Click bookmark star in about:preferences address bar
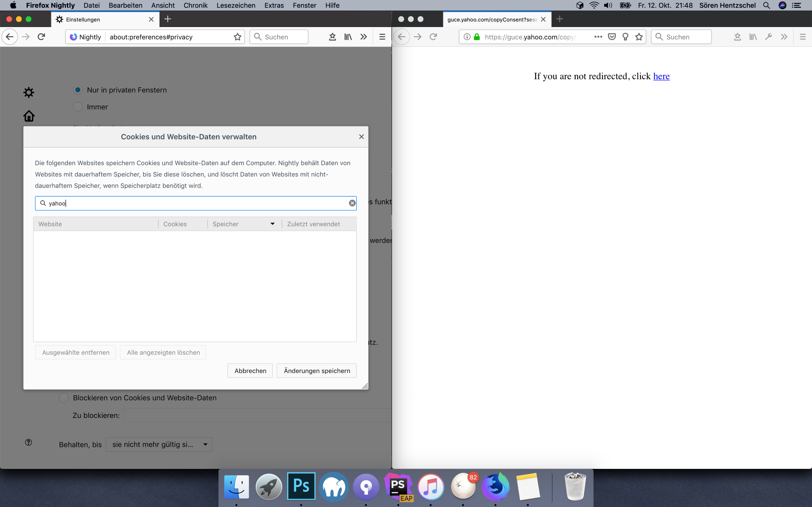 (238, 37)
